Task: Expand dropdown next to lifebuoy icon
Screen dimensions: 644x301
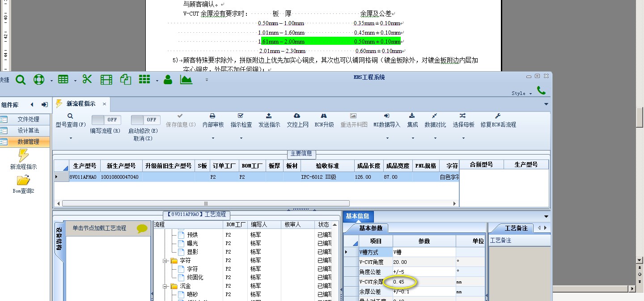Action: point(51,81)
